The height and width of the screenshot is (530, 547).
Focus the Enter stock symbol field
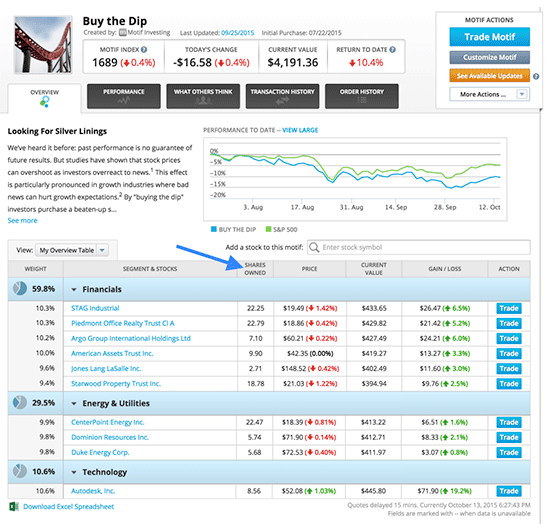(x=419, y=247)
